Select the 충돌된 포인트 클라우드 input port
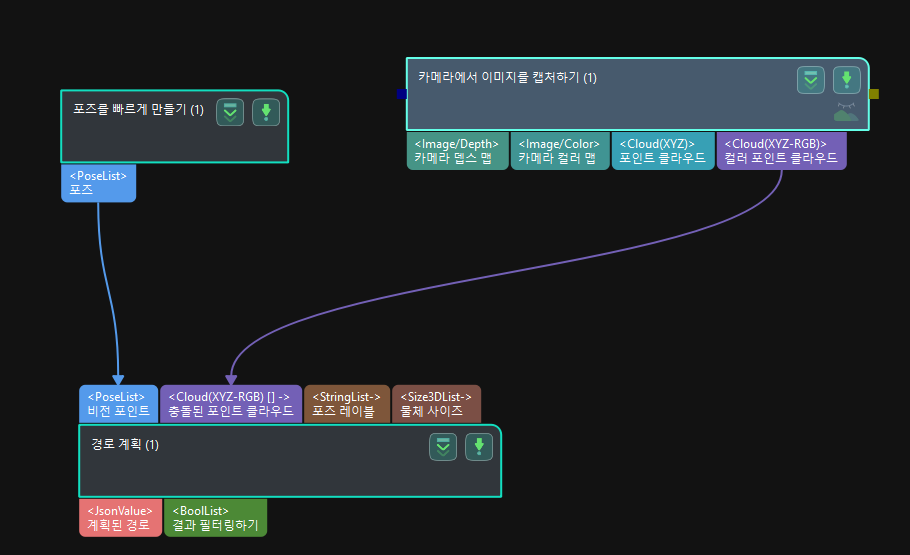Image resolution: width=910 pixels, height=555 pixels. pos(231,404)
